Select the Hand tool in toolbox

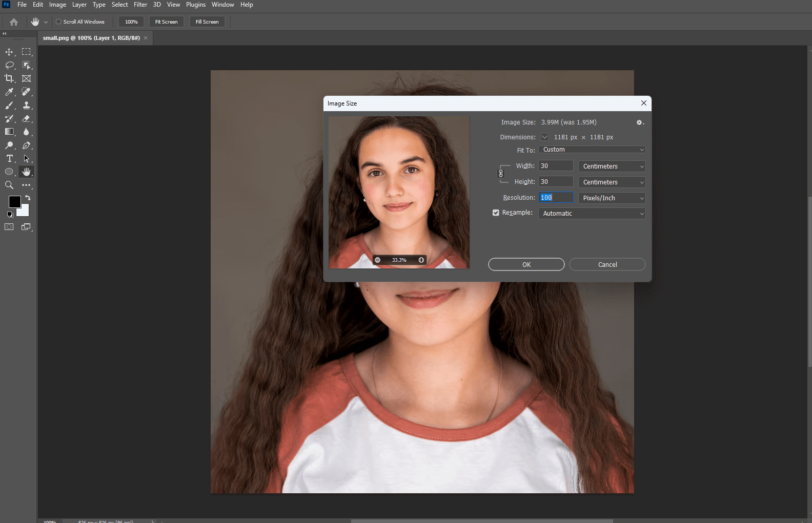(x=26, y=172)
